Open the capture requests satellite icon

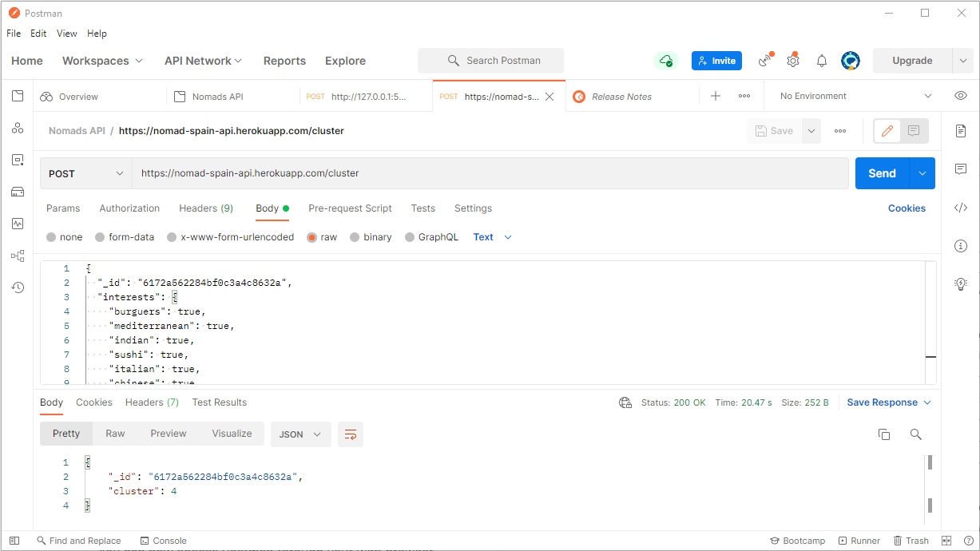coord(766,61)
